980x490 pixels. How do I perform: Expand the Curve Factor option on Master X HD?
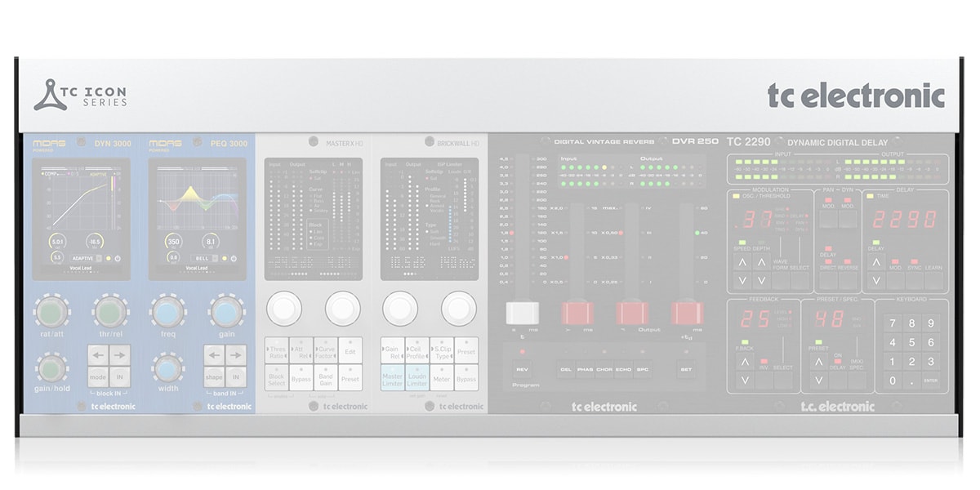[x=326, y=352]
